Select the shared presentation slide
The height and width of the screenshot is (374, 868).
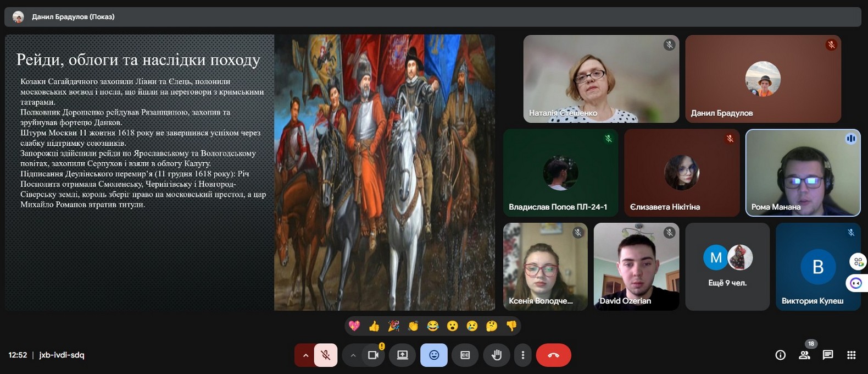click(x=250, y=173)
